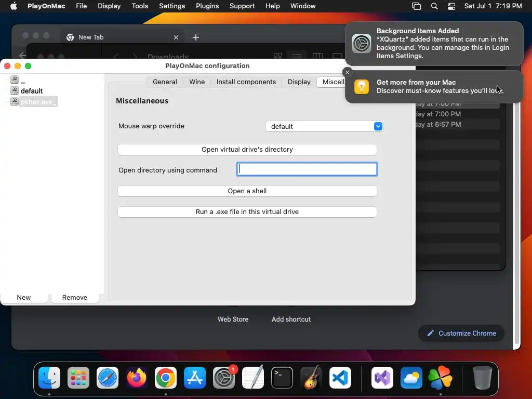This screenshot has width=532, height=399.
Task: Open the PlayOnMac application menu
Action: pos(46,6)
